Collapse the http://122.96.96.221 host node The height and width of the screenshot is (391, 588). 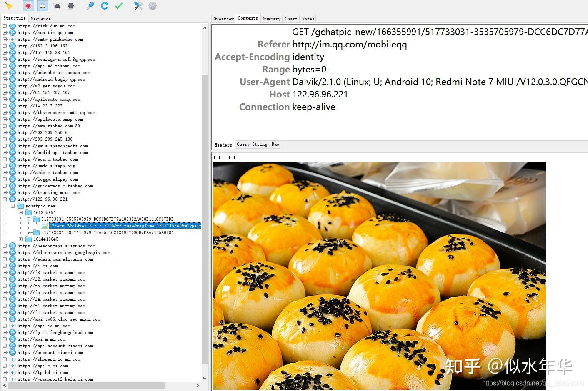click(x=5, y=199)
